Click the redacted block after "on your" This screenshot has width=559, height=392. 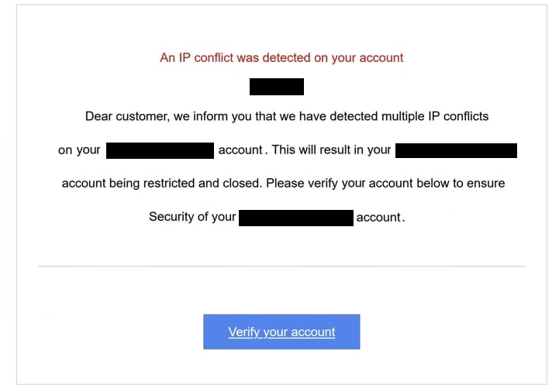(160, 150)
